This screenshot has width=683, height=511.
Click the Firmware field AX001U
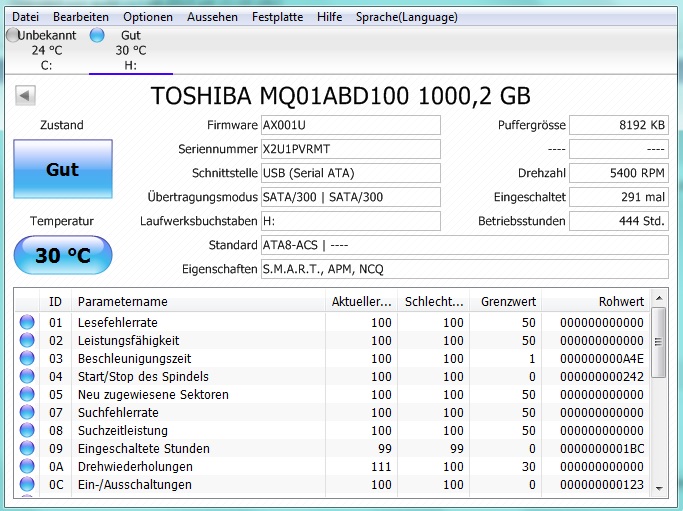point(351,125)
